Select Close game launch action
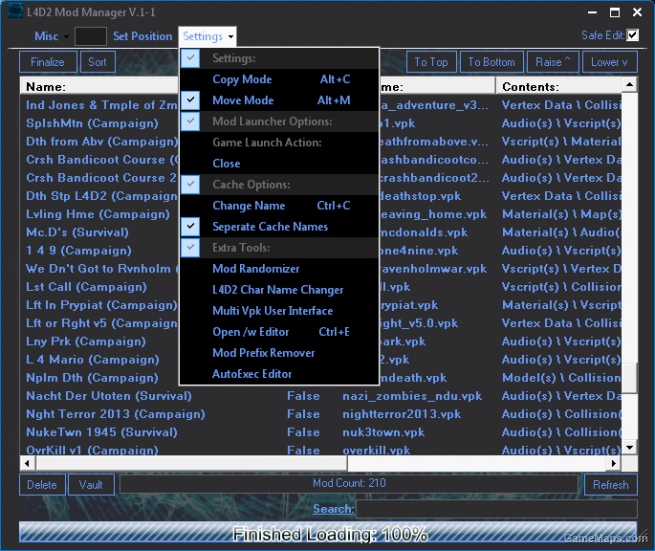The height and width of the screenshot is (551, 655). coord(279,163)
